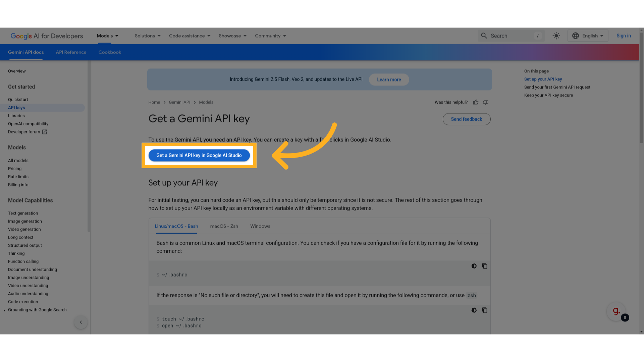644x362 pixels.
Task: Click the globe language icon
Action: 576,36
